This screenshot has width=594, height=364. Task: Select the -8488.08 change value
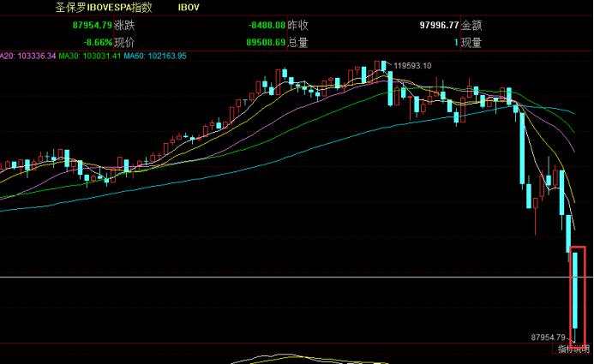click(x=267, y=26)
